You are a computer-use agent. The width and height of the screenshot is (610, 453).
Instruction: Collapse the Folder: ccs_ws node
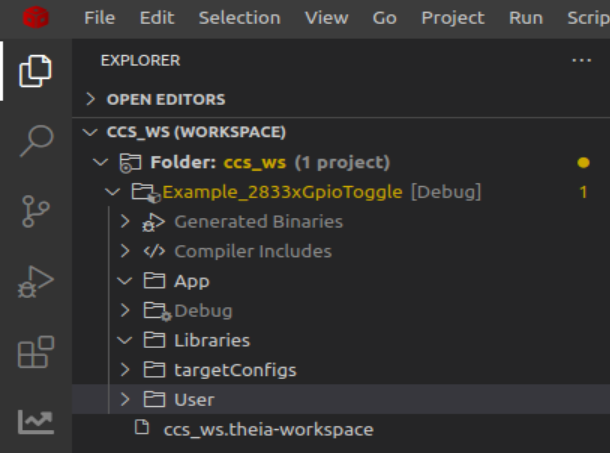(x=101, y=162)
